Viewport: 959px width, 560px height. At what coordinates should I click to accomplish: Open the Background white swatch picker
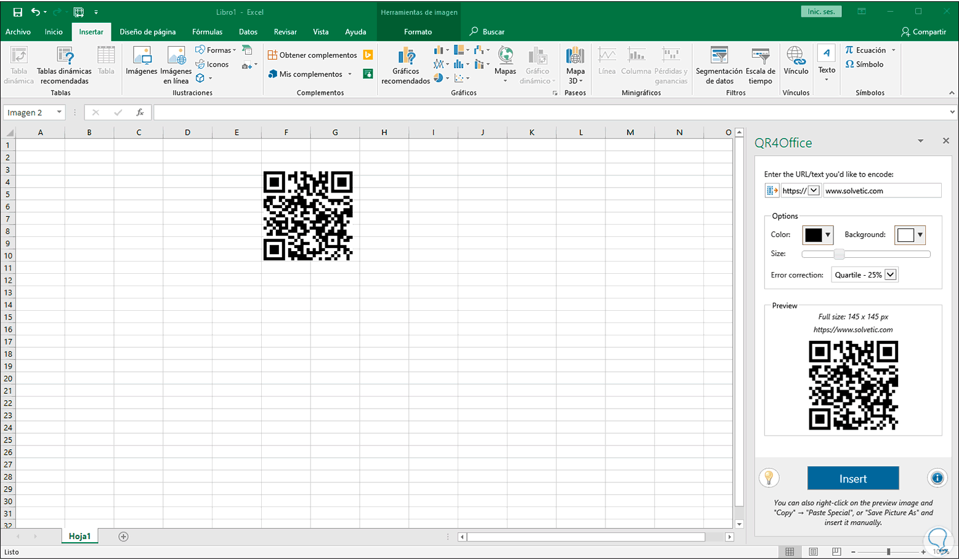point(910,234)
